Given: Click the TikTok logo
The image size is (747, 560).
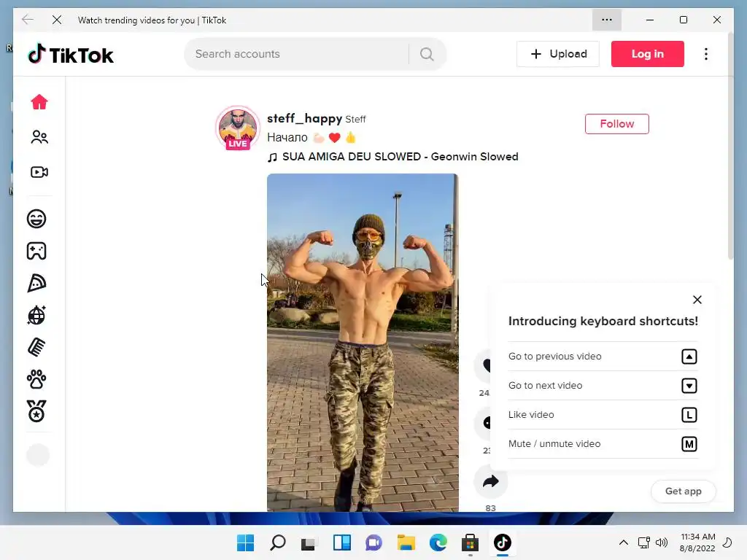Looking at the screenshot, I should click(71, 54).
